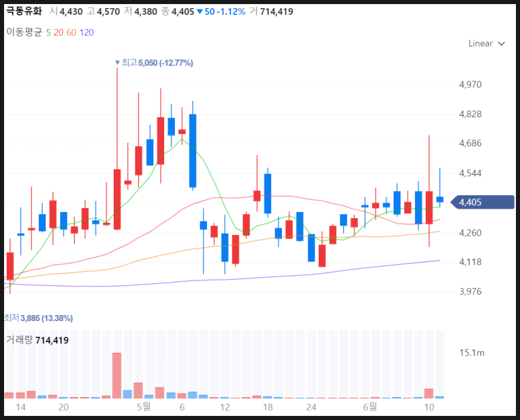This screenshot has height=420, width=520.
Task: Click the 6월 date axis label
Action: [370, 407]
